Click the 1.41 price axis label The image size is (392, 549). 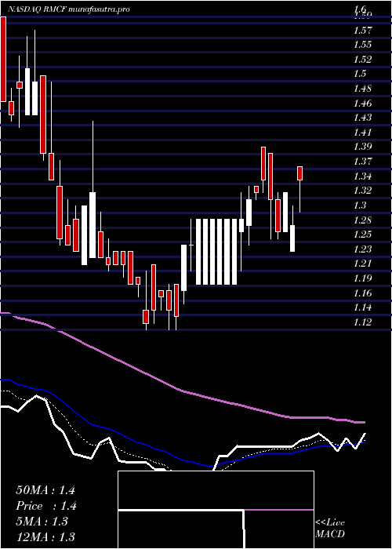(x=362, y=133)
